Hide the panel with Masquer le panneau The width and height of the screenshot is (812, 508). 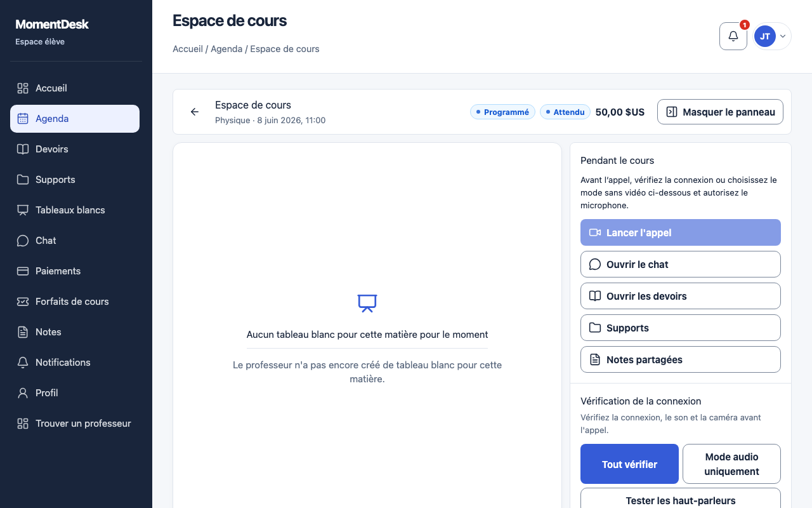point(720,112)
